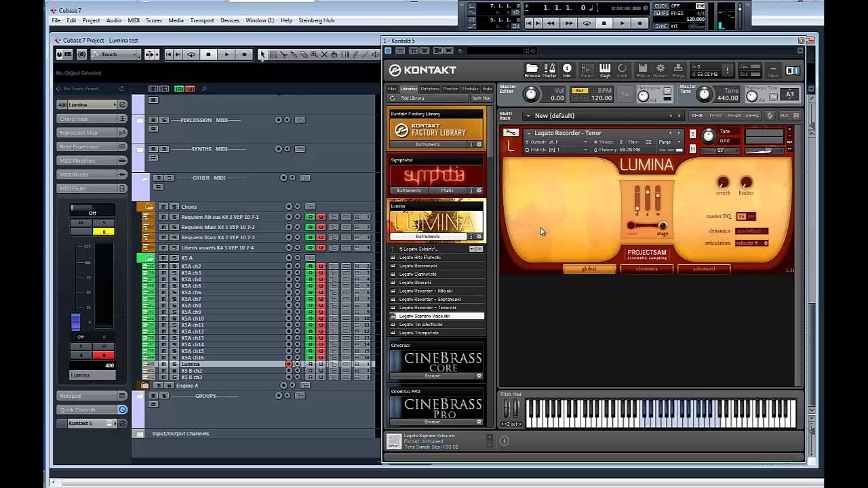Click the elements button in Lumina
Viewport: 868px width, 488px height.
pyautogui.click(x=646, y=268)
